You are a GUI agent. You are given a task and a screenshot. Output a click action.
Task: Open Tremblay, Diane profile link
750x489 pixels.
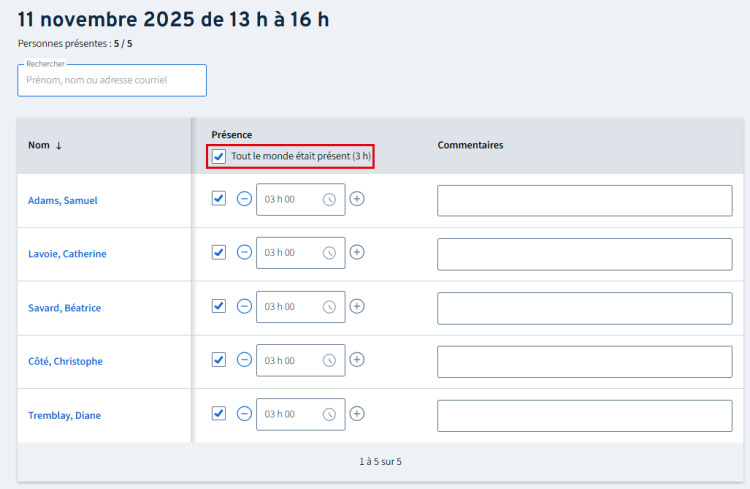[65, 415]
